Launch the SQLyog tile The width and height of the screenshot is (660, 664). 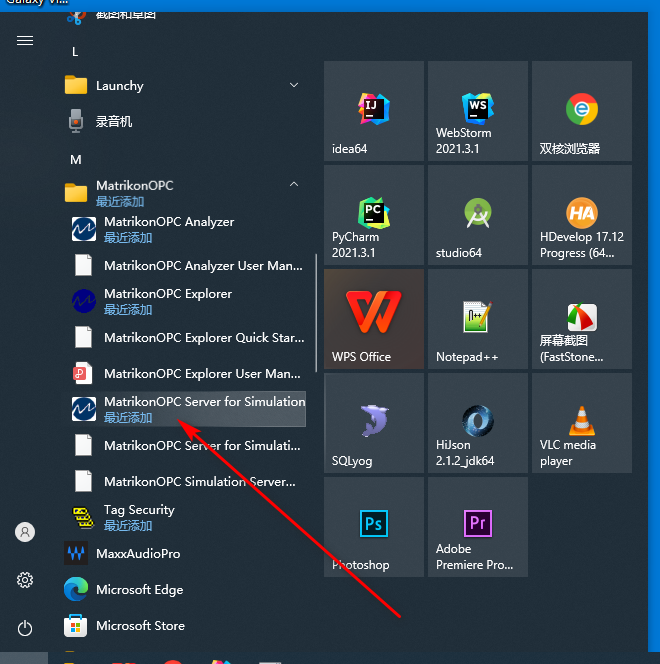373,423
